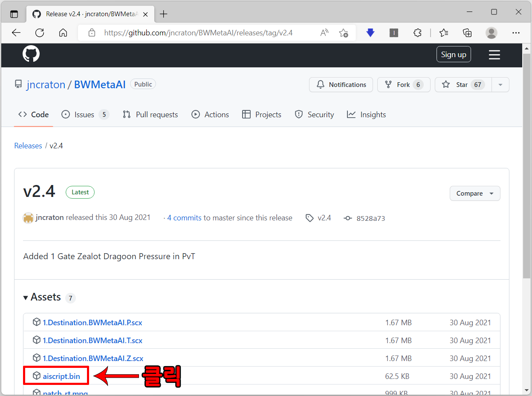Open the Extensions puzzle icon
Viewport: 532px width, 396px height.
418,33
